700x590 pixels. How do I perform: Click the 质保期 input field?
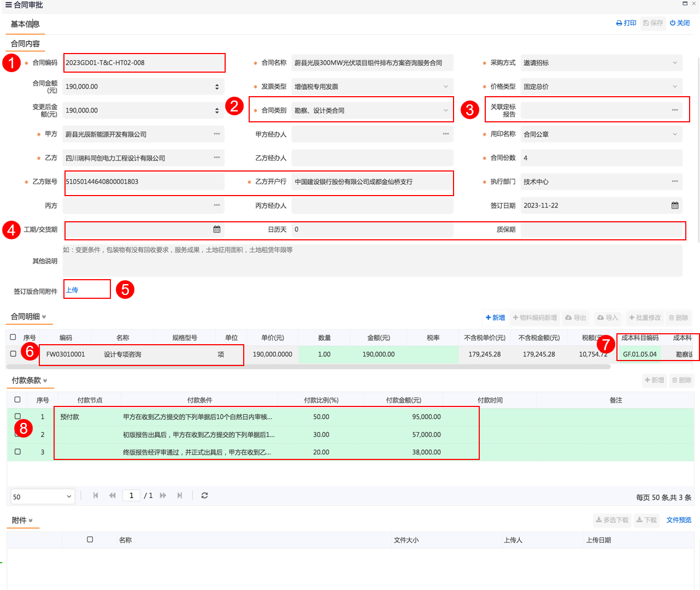(x=601, y=229)
